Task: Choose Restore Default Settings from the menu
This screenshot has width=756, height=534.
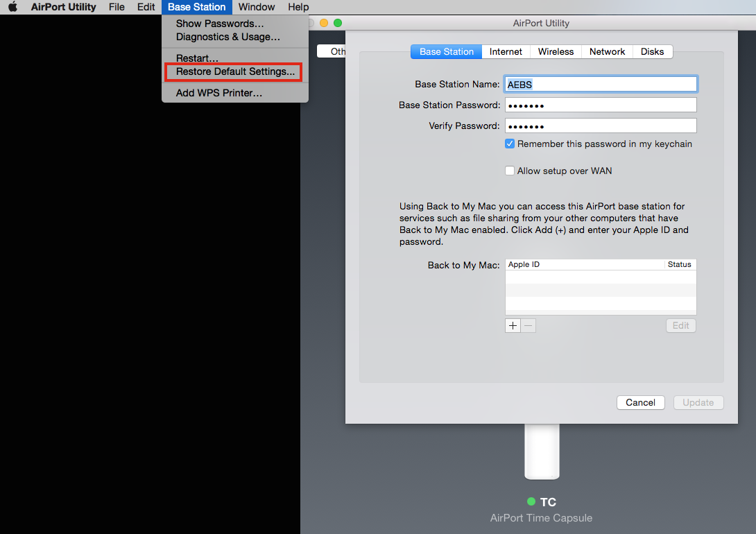Action: (x=233, y=71)
